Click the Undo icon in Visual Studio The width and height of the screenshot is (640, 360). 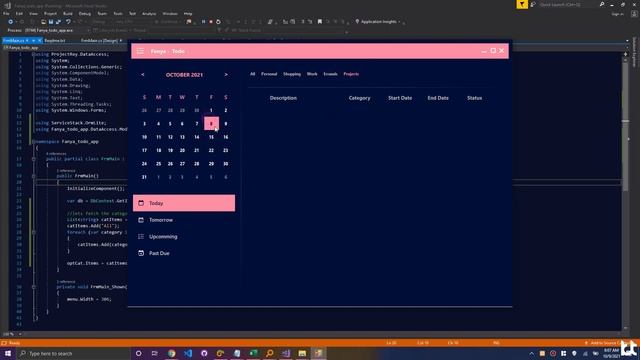tap(68, 22)
